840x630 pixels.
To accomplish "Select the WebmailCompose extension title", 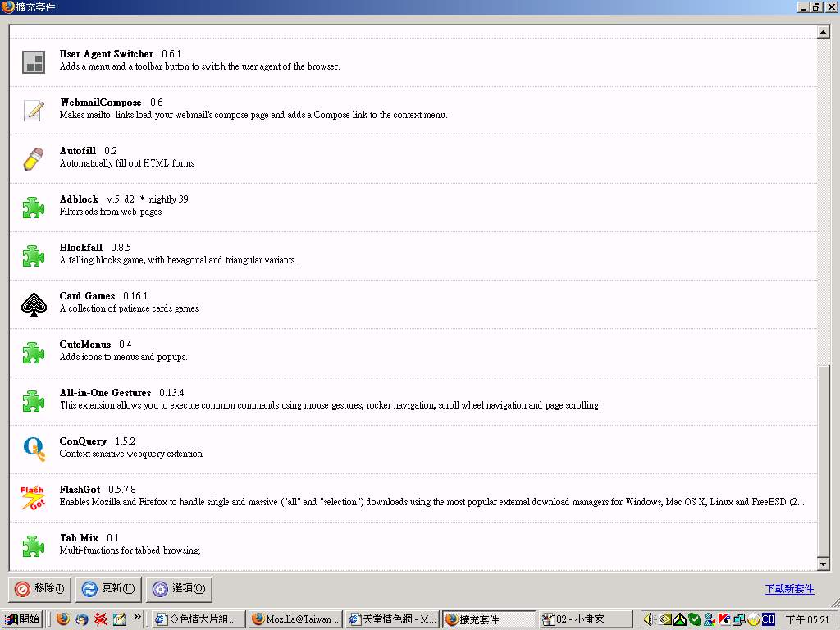I will tap(101, 103).
